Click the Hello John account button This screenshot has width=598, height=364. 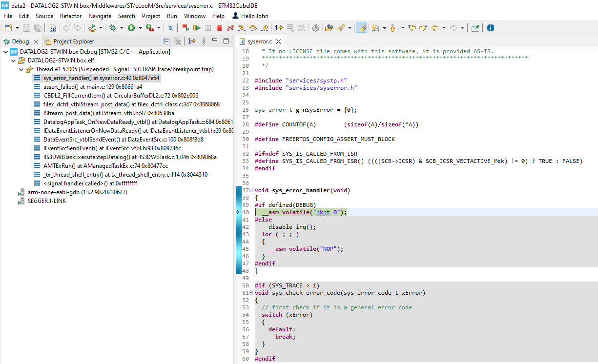250,16
